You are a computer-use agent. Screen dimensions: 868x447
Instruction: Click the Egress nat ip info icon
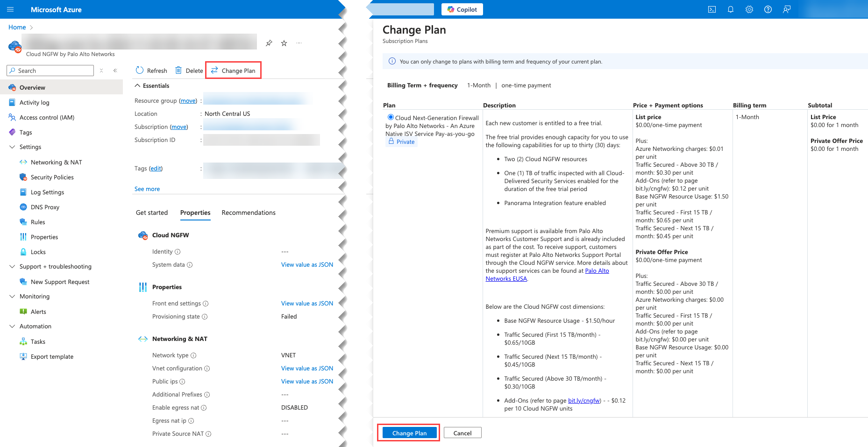click(191, 421)
